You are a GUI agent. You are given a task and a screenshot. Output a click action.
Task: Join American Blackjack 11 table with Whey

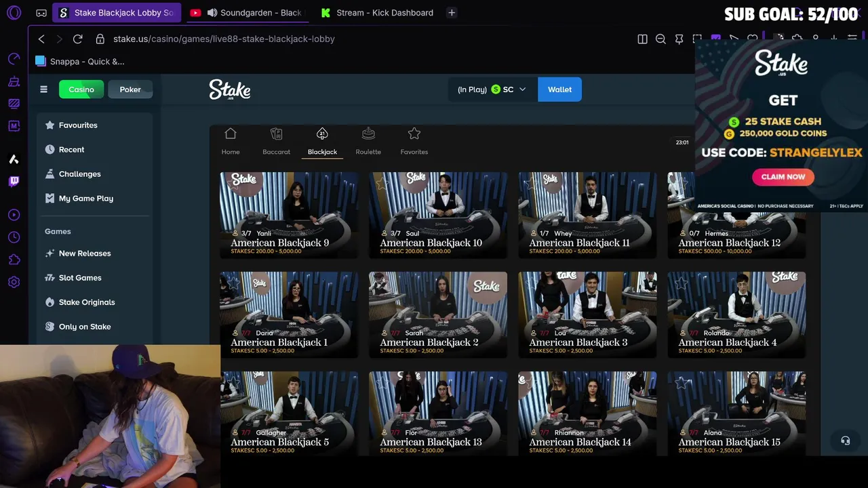[587, 215]
